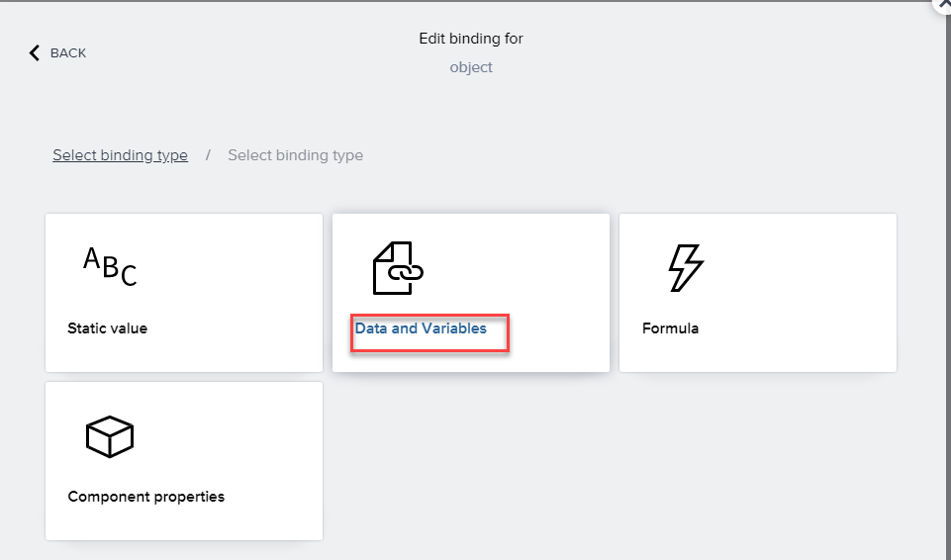Screen dimensions: 951x560
Task: Choose the Formula label text
Action: point(670,328)
